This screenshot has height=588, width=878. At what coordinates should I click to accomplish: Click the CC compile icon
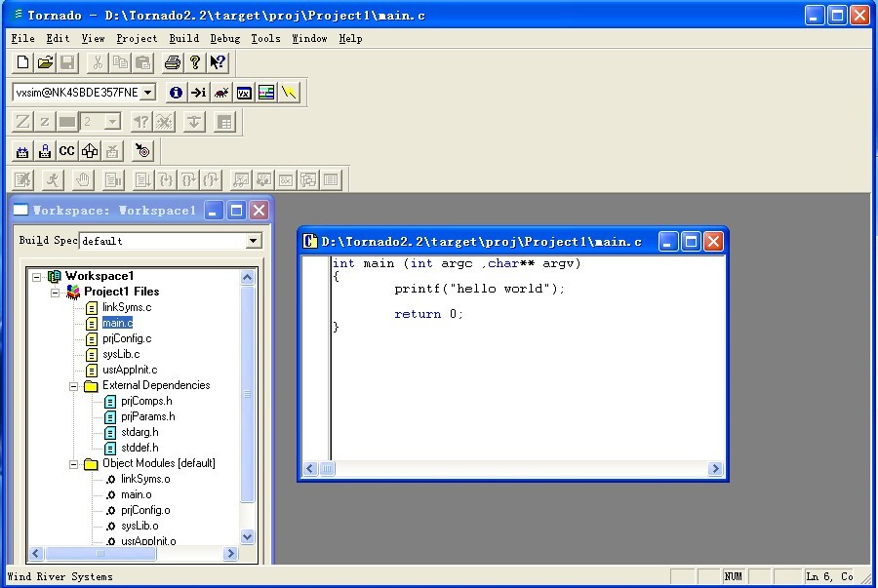(67, 150)
